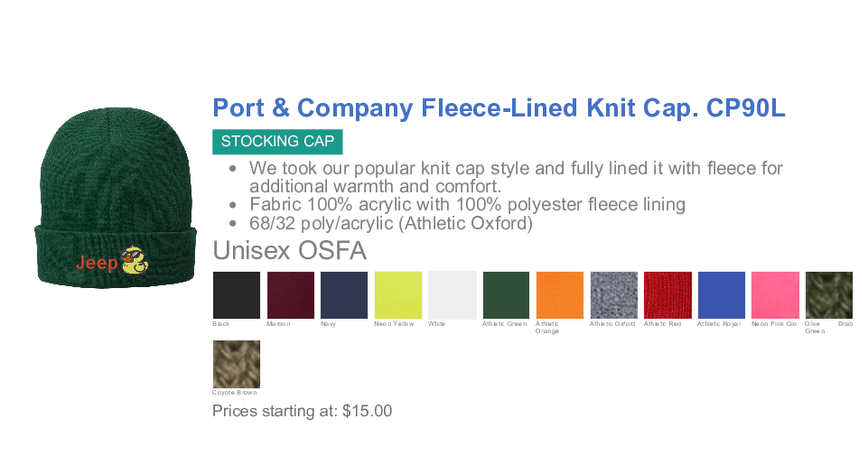Choose the Athletic Oxford heather swatch

pos(613,295)
